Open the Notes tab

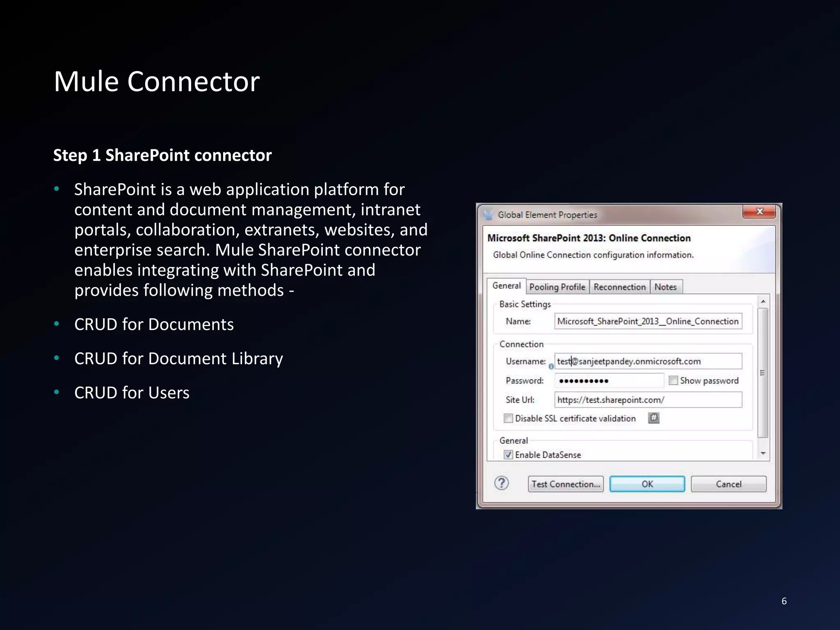[x=666, y=287]
